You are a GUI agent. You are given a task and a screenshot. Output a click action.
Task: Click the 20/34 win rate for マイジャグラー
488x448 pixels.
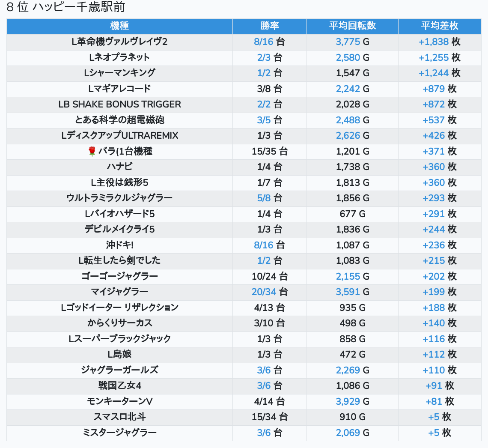coord(264,292)
